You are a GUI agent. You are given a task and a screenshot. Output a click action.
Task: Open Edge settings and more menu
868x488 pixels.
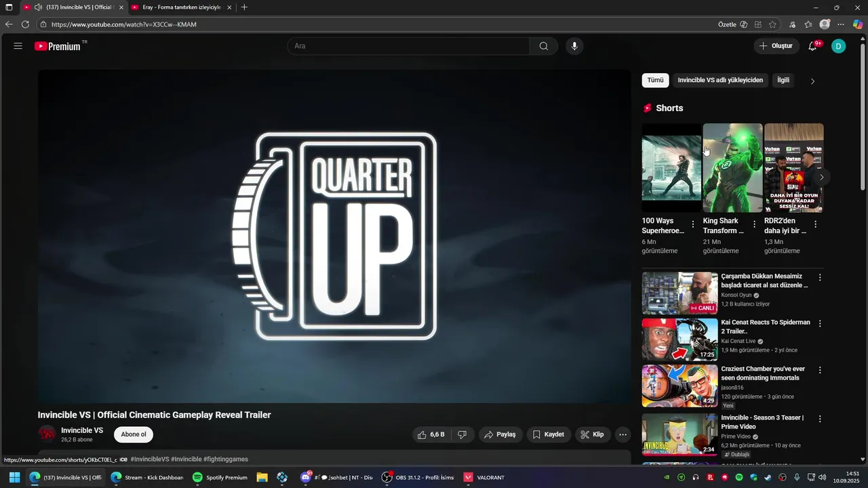pos(842,24)
